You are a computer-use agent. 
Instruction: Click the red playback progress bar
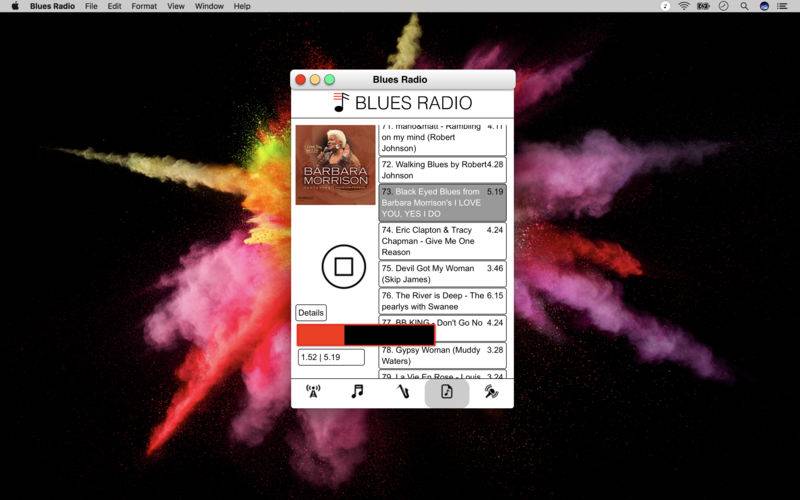tap(366, 335)
